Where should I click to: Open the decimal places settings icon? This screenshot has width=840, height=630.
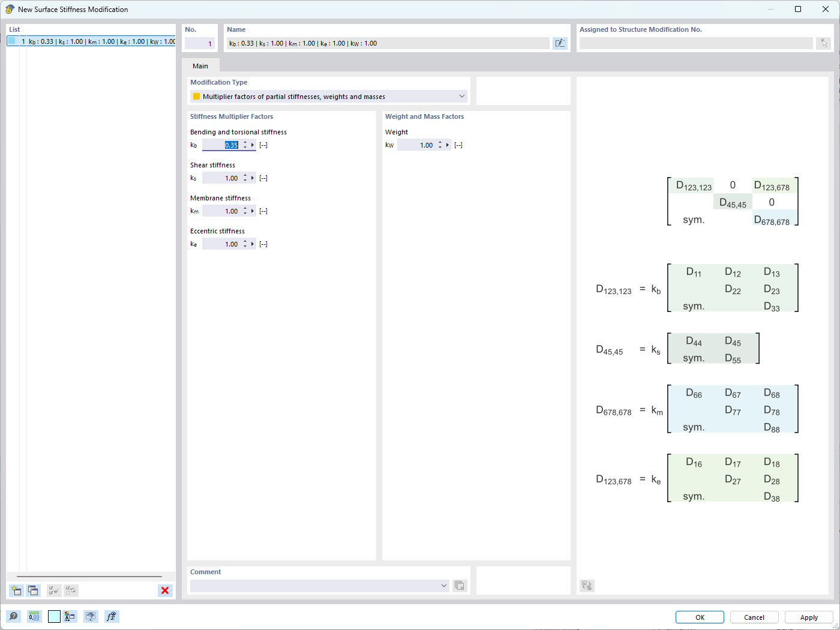(x=34, y=616)
